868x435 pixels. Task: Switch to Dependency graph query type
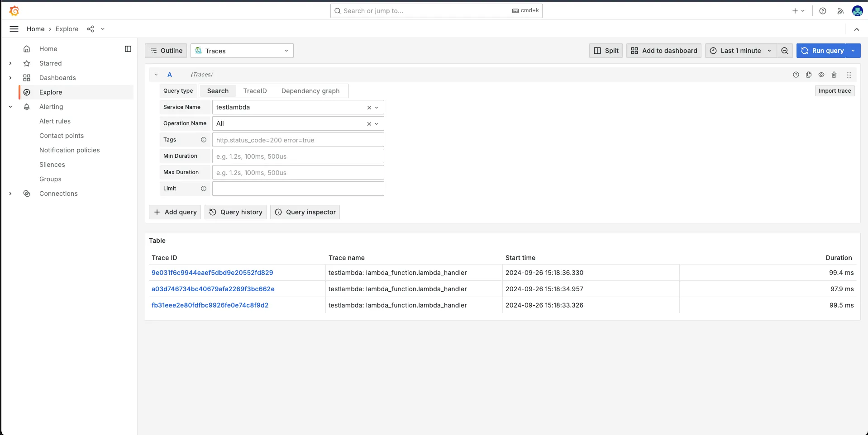pos(310,91)
